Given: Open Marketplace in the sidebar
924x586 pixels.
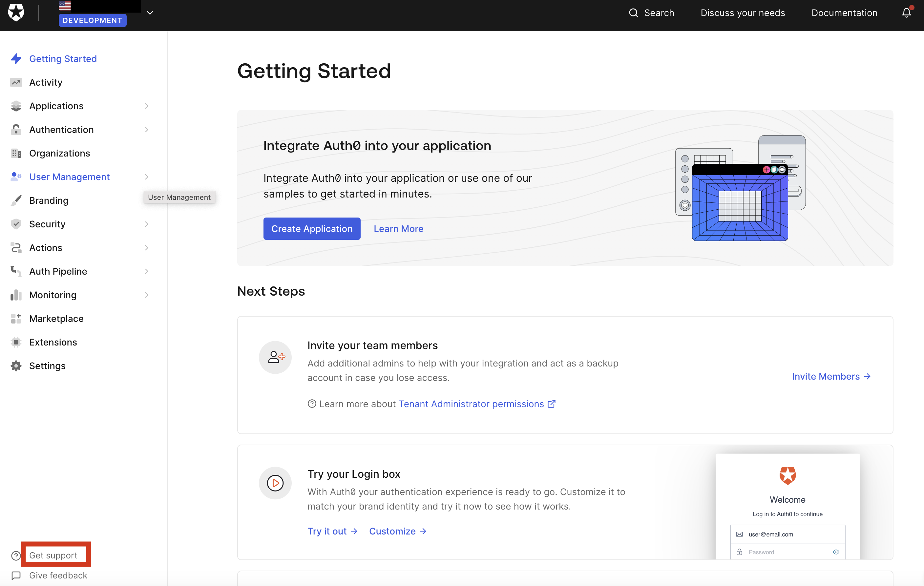Looking at the screenshot, I should click(x=56, y=319).
